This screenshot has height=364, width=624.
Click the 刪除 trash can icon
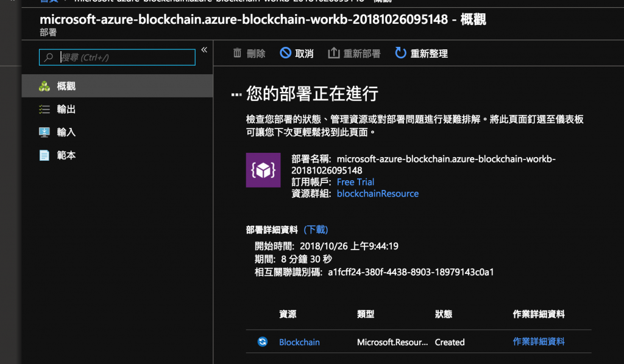[237, 53]
